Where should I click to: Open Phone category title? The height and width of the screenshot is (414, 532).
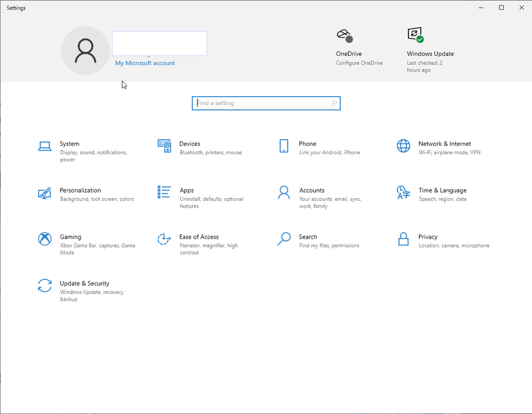(x=308, y=144)
